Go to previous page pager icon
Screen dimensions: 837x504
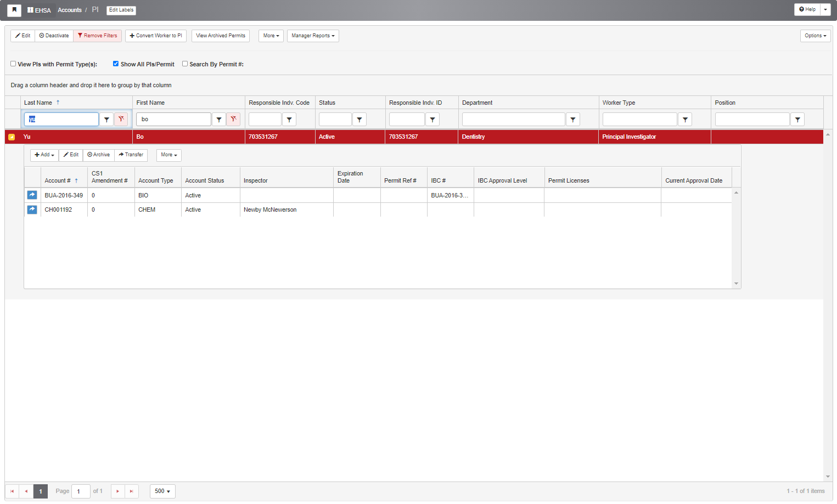pos(26,491)
